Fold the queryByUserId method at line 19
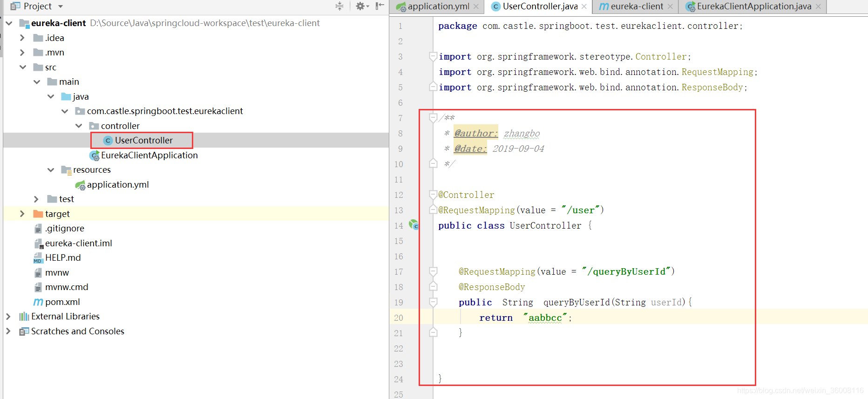The image size is (868, 399). 433,302
